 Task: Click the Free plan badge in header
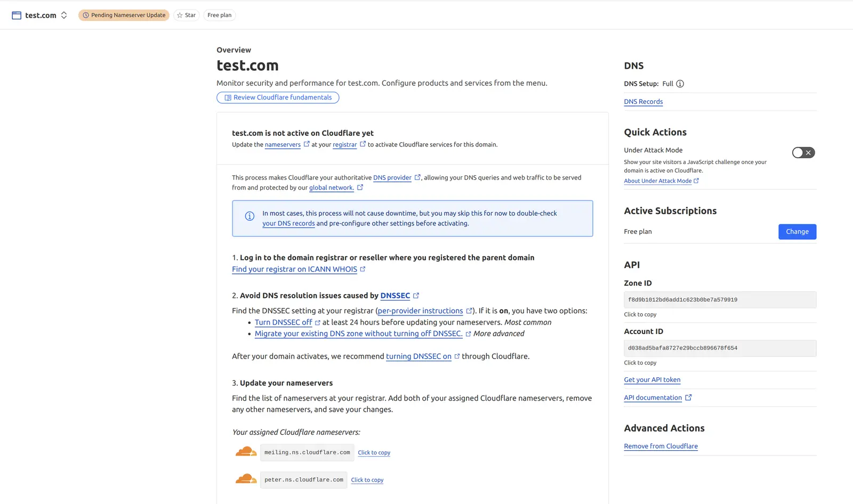[220, 15]
